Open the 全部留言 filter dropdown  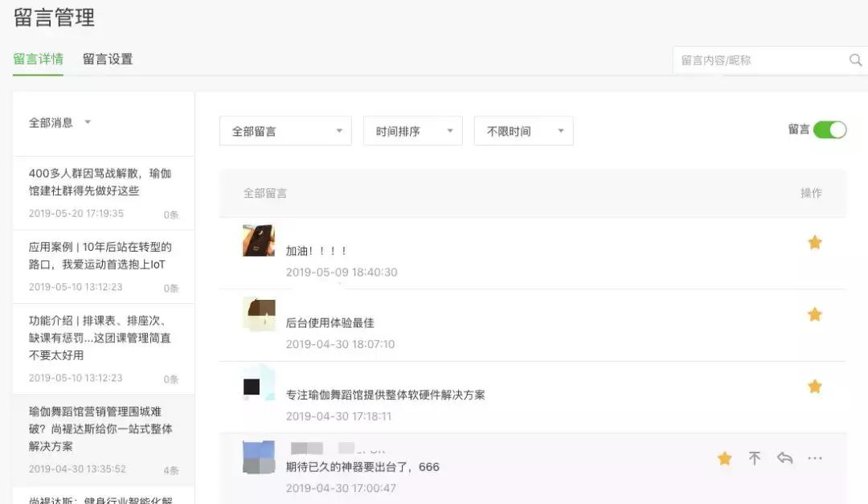(x=285, y=129)
